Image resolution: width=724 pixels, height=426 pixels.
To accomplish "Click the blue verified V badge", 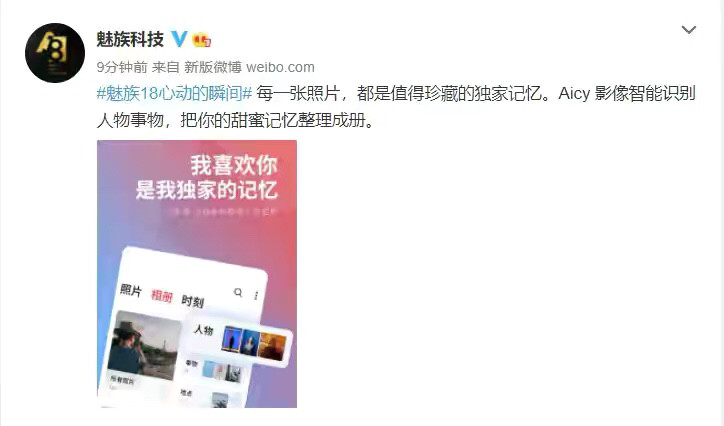I will coord(179,39).
